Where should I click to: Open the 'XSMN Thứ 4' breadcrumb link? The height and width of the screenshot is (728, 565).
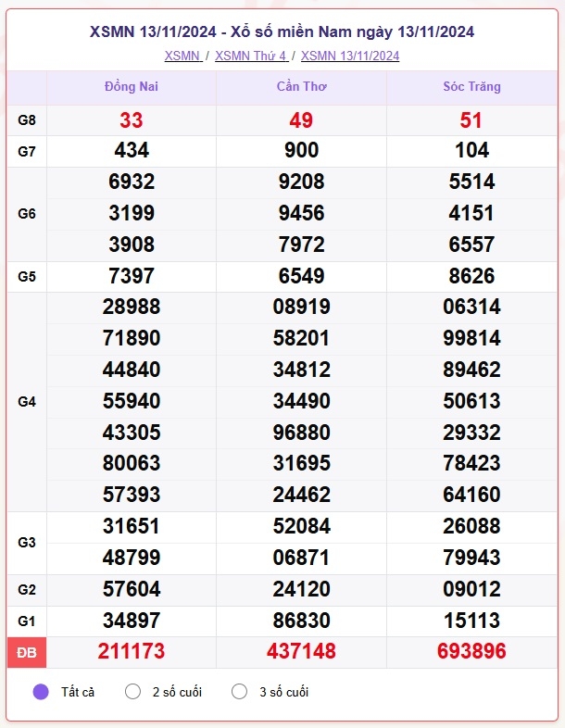(x=251, y=56)
